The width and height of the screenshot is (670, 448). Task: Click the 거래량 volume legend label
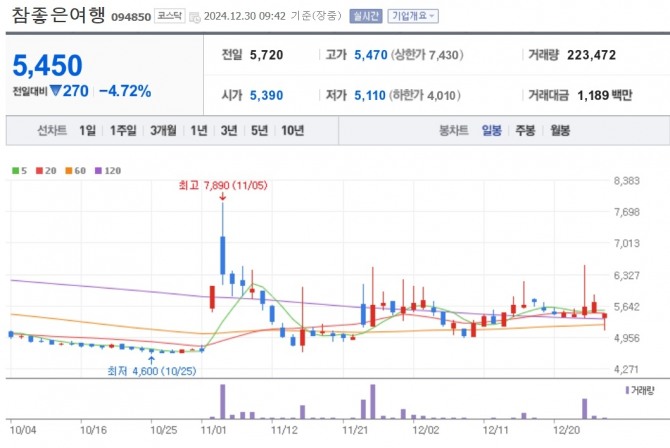tap(643, 390)
